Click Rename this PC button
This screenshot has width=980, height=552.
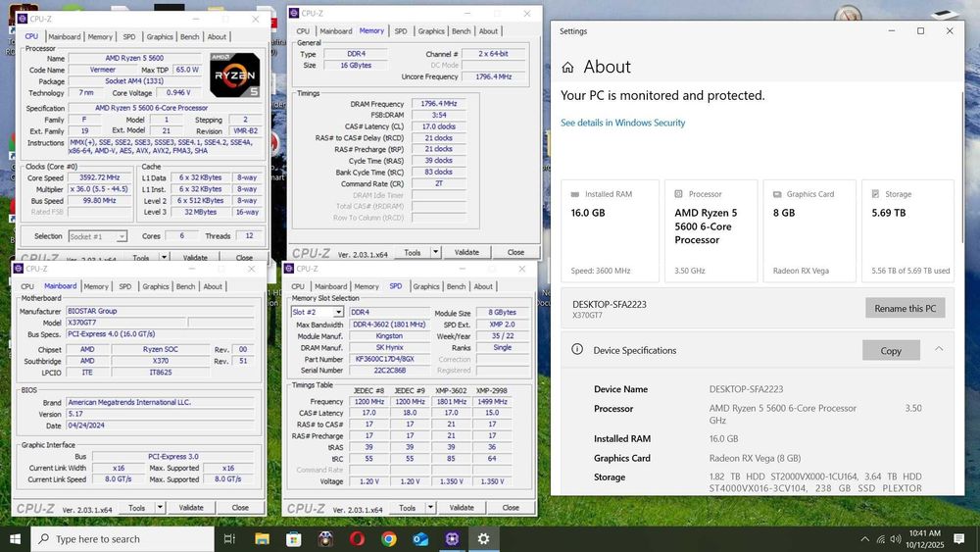pyautogui.click(x=905, y=308)
